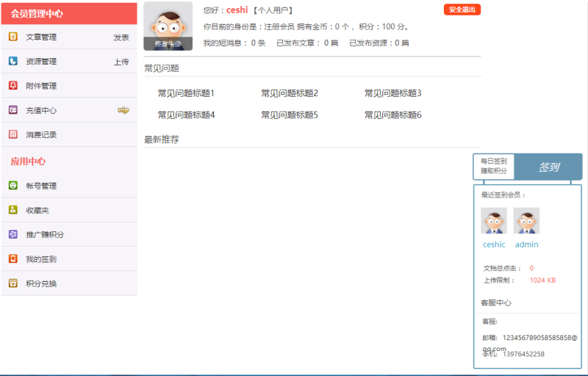Click the 消费记录 sidebar icon

(x=13, y=134)
